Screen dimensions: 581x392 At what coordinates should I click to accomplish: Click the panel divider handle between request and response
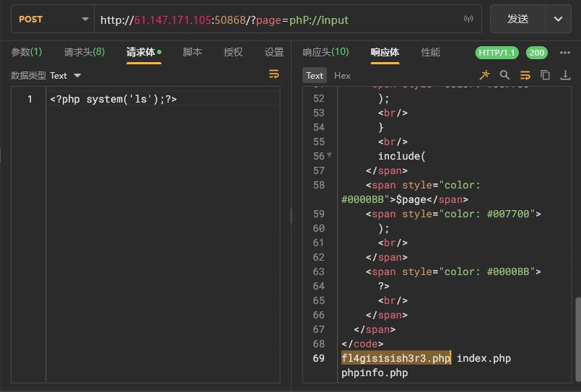(292, 216)
